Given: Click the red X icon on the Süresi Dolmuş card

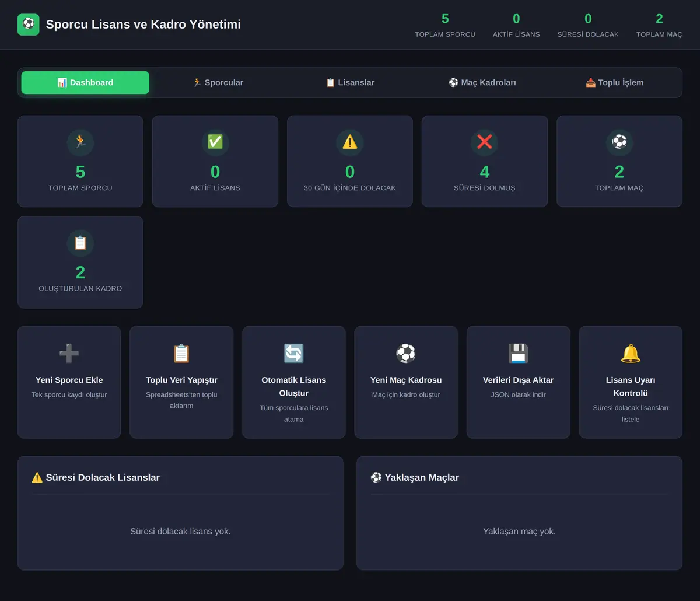Looking at the screenshot, I should [485, 142].
